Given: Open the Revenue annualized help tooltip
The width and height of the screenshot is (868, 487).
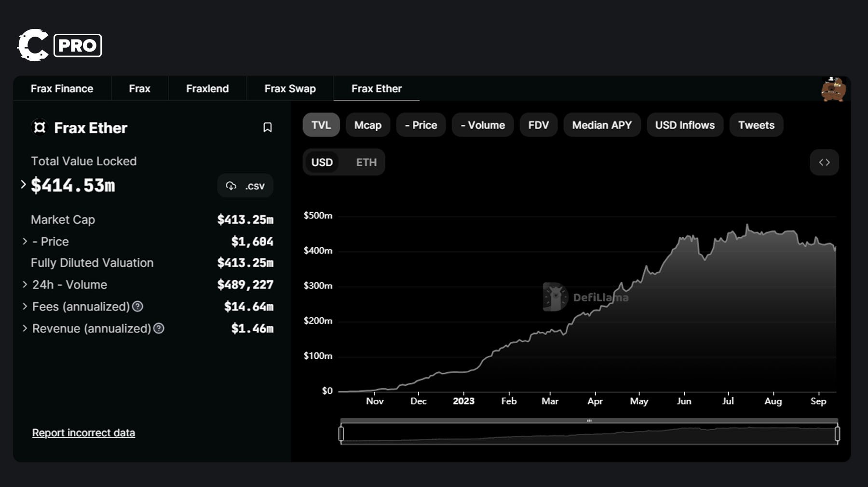Looking at the screenshot, I should click(158, 329).
